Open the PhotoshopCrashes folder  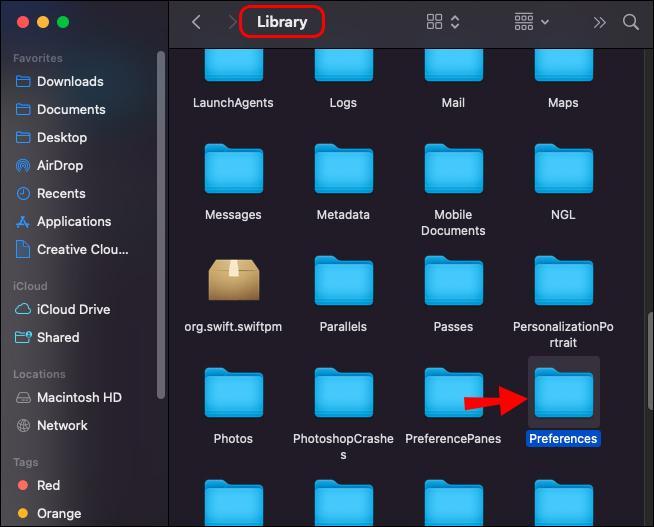(343, 395)
